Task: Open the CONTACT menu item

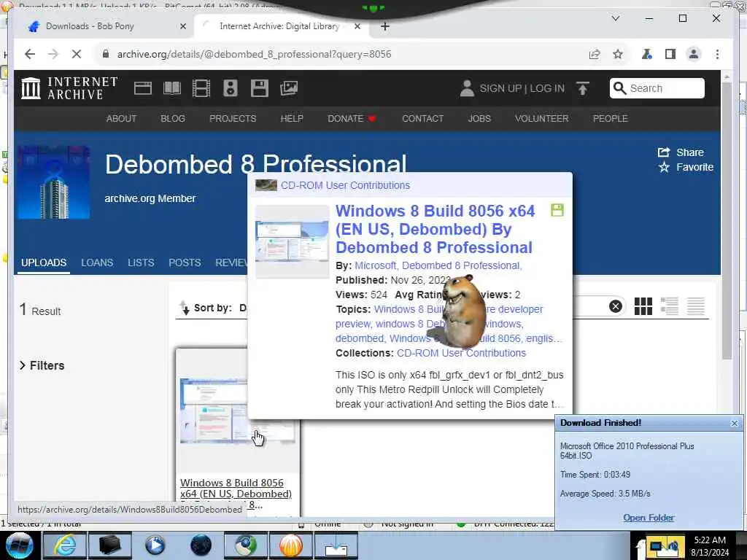Action: tap(422, 119)
